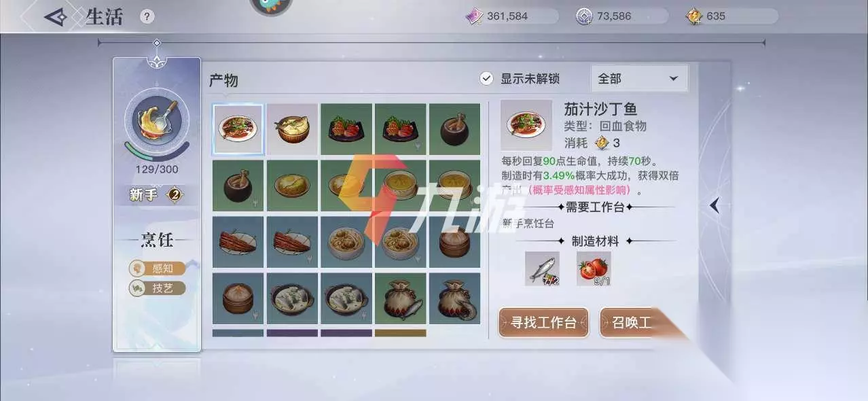Image resolution: width=868 pixels, height=401 pixels.
Task: Select the first noodle bowl recipe icon
Action: point(346,242)
